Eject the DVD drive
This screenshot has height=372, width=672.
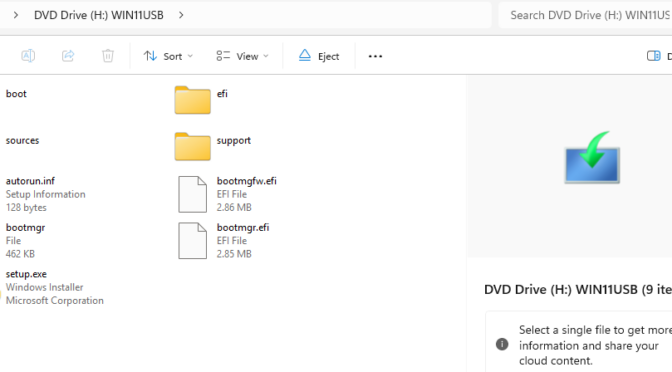319,56
